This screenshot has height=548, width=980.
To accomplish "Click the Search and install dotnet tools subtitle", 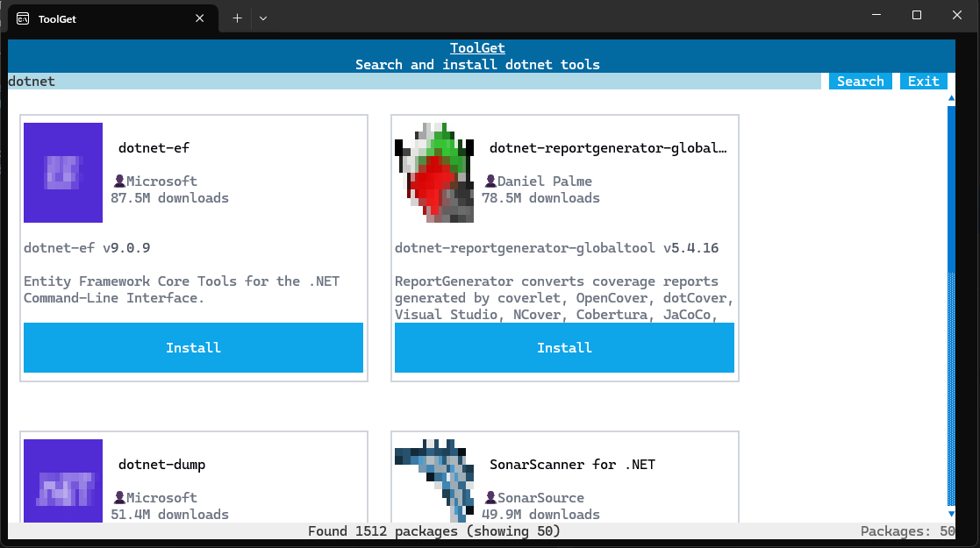I will click(x=477, y=65).
